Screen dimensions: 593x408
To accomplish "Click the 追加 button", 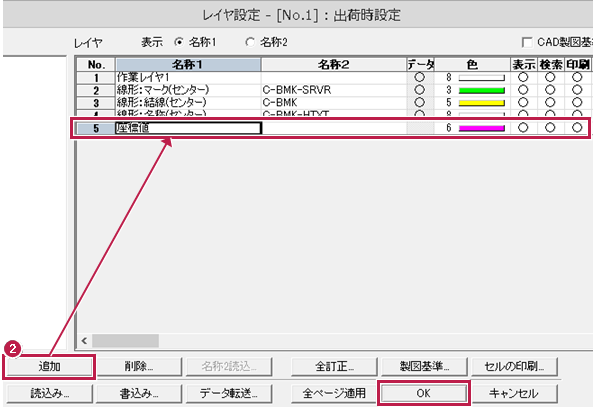I will click(x=49, y=366).
